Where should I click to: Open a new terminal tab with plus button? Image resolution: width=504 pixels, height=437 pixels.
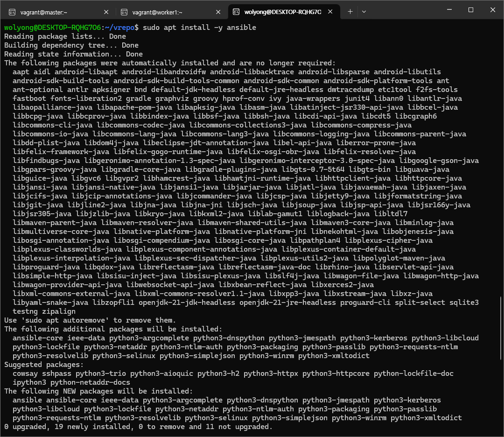coord(350,12)
